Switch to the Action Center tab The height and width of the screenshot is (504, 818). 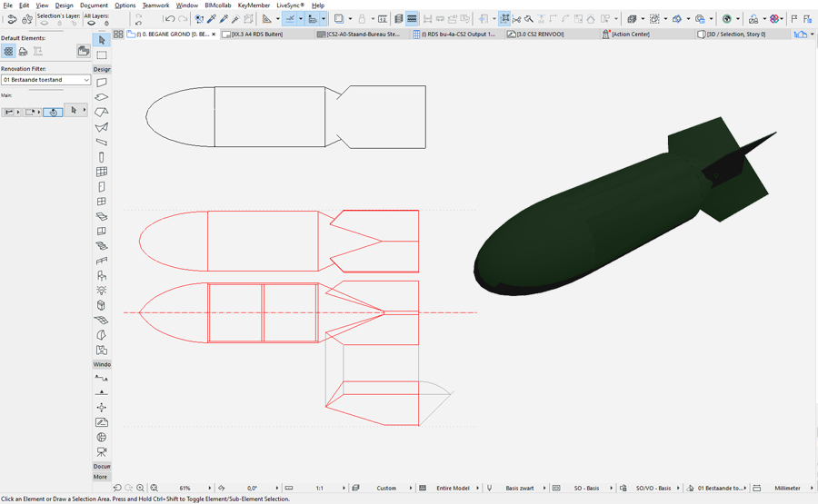click(647, 34)
